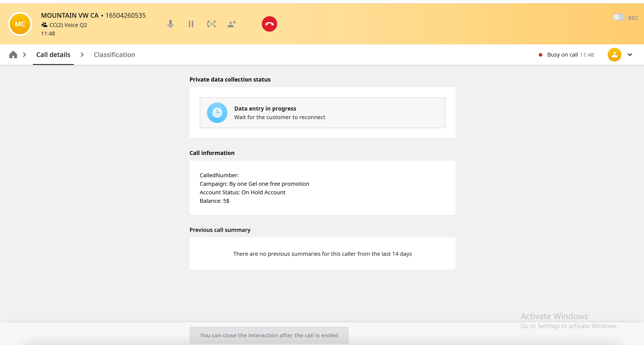Click the Balance: 5$ line
This screenshot has width=644, height=345.
[214, 201]
